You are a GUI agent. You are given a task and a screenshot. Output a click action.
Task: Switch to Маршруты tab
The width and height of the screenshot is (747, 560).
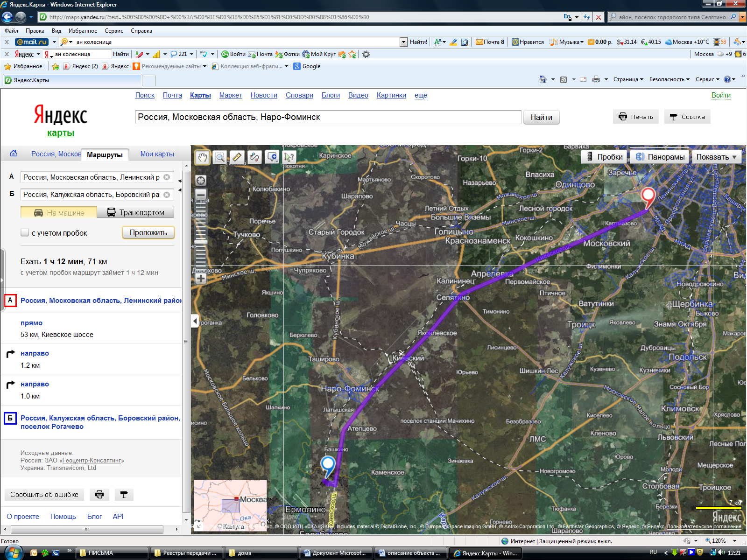pyautogui.click(x=105, y=154)
